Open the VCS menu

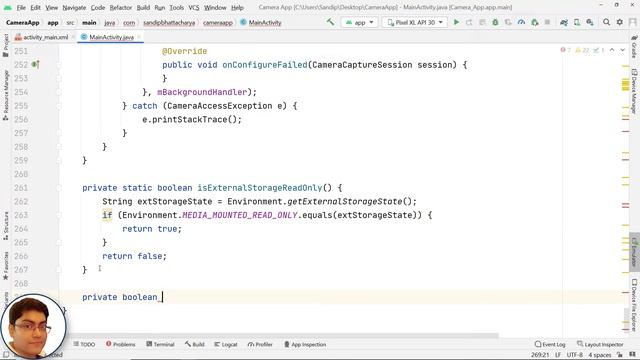[193, 7]
